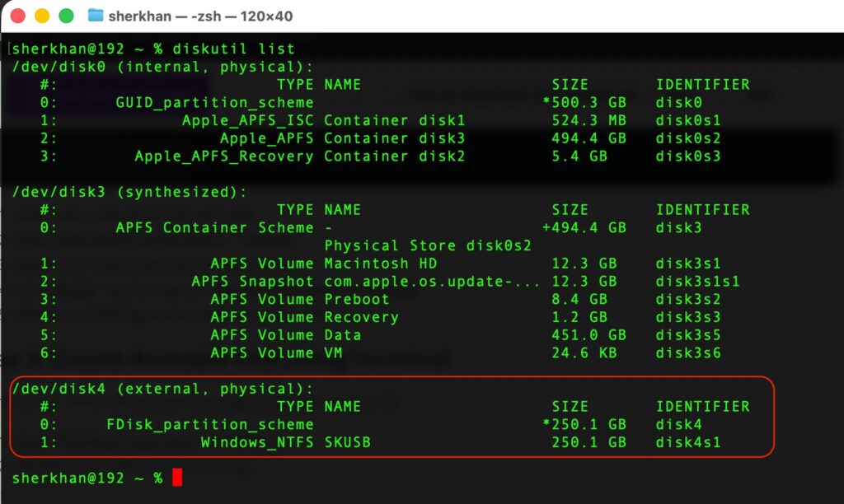Click the window title 'sherkhan — -zsh — 120×40'
The height and width of the screenshot is (504, 844).
coord(200,16)
